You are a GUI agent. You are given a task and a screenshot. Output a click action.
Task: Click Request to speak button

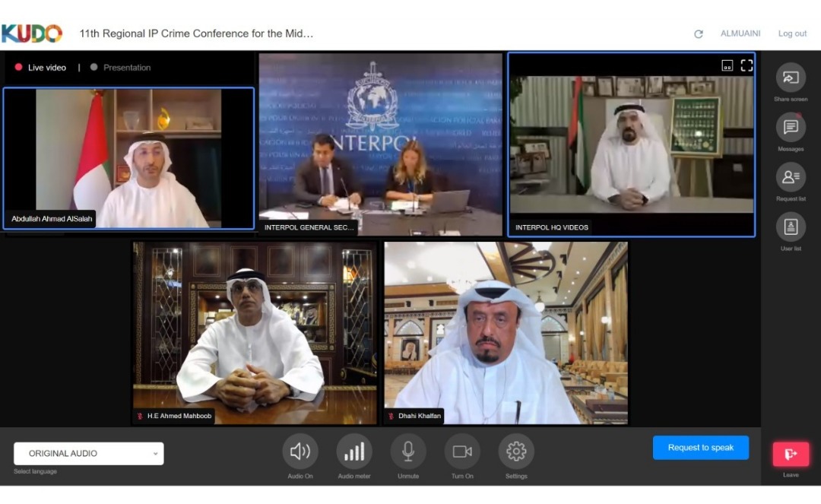tap(701, 448)
